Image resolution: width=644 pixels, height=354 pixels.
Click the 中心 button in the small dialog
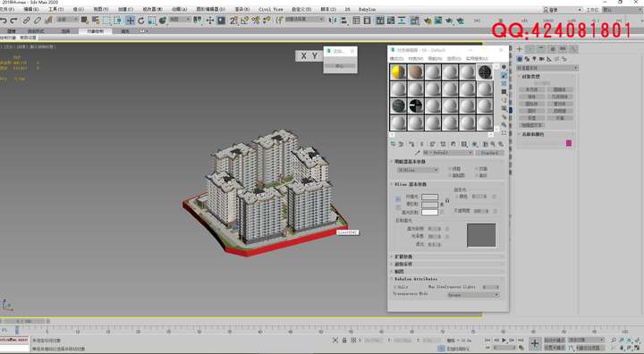point(340,66)
